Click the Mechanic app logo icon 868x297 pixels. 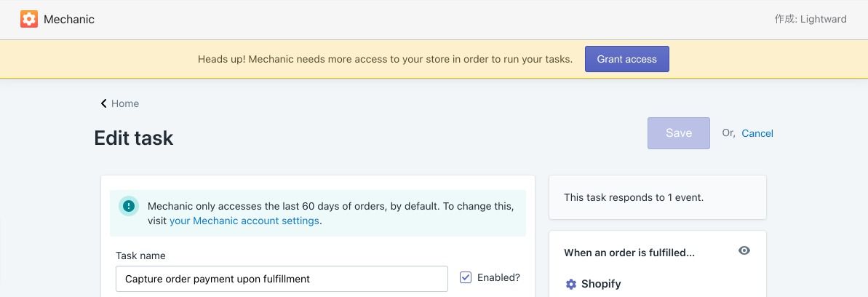coord(29,20)
